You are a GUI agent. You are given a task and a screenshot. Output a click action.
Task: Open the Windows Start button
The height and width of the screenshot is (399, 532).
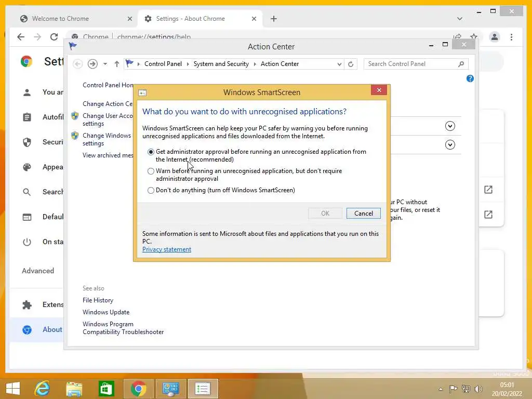click(x=13, y=389)
